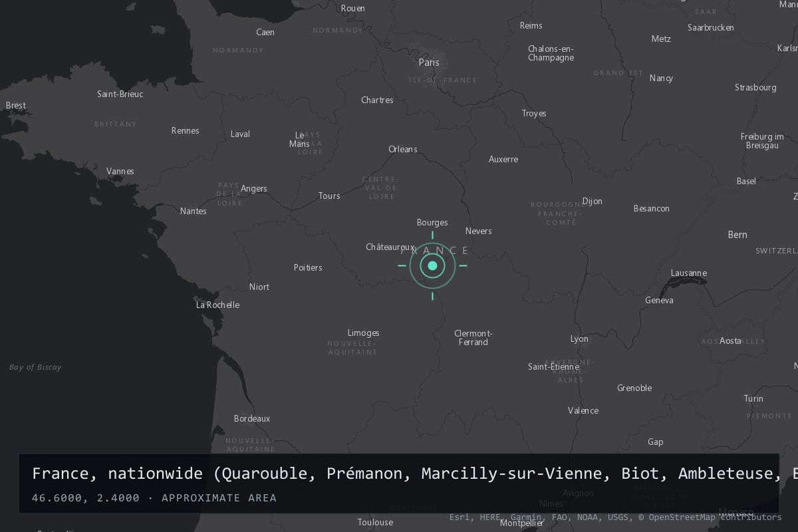Click the Bay of Biscay label
798x532 pixels.
(x=35, y=367)
